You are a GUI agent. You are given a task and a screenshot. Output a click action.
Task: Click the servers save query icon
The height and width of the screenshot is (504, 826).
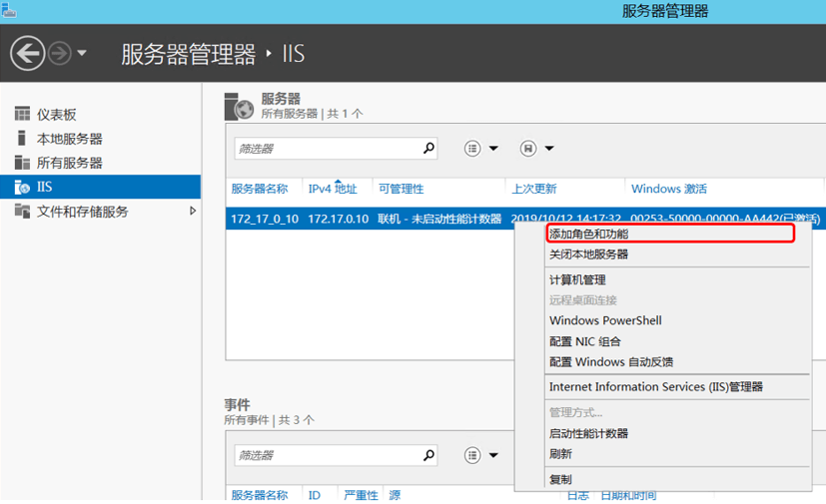[x=528, y=149]
